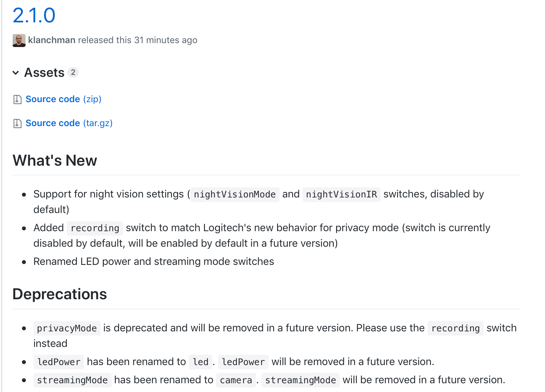The image size is (545, 392).
Task: Click the "31 minutes ago" release timestamp
Action: click(165, 40)
